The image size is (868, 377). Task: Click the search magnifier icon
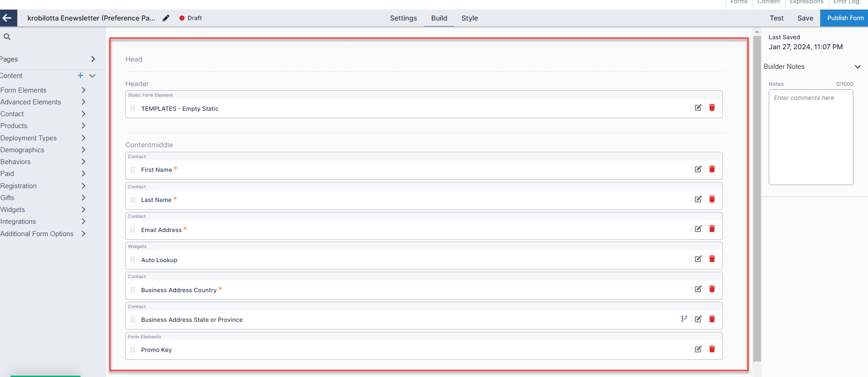[7, 37]
